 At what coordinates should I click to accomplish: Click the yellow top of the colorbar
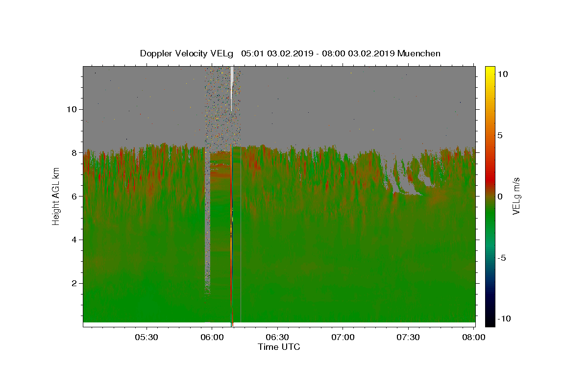click(x=490, y=71)
